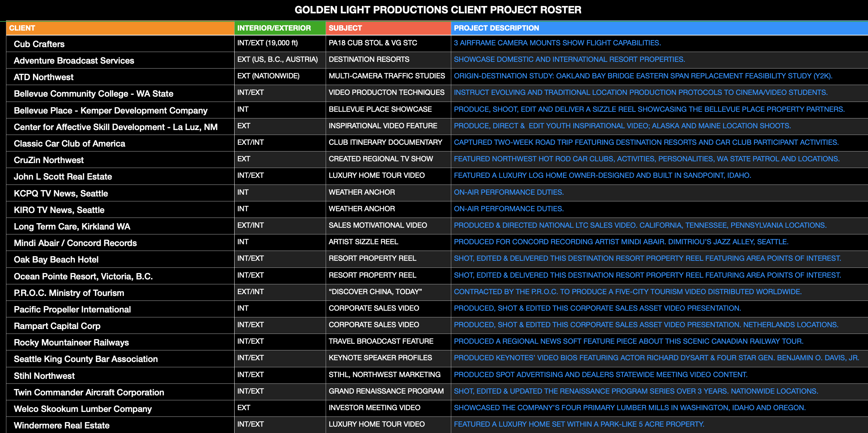This screenshot has height=433, width=868.
Task: Click the ATD Northwest client name
Action: pos(44,77)
